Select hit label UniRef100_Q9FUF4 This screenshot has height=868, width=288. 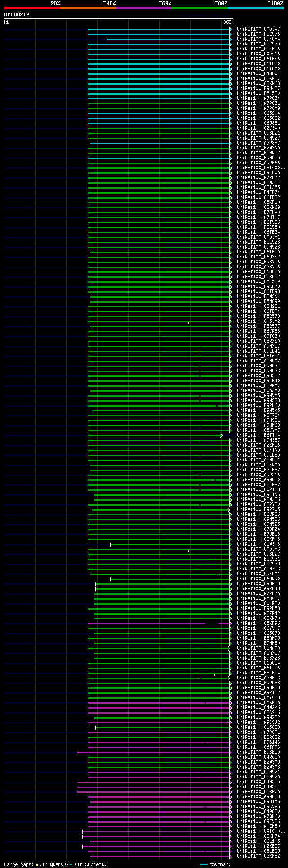click(258, 39)
